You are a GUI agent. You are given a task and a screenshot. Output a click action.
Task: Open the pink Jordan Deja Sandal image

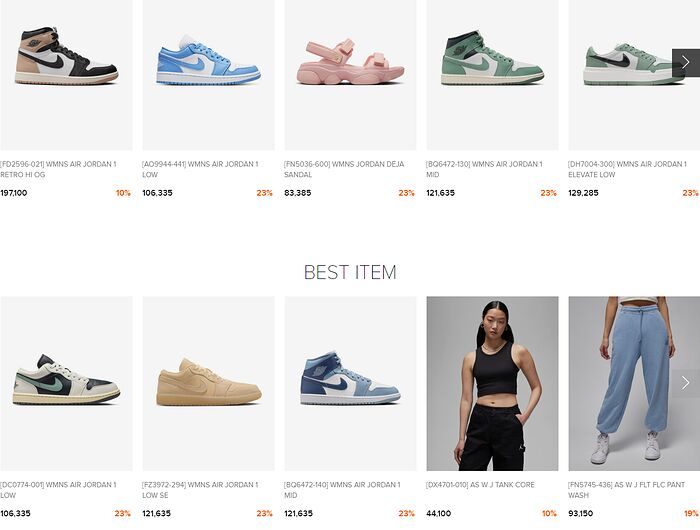coord(350,75)
